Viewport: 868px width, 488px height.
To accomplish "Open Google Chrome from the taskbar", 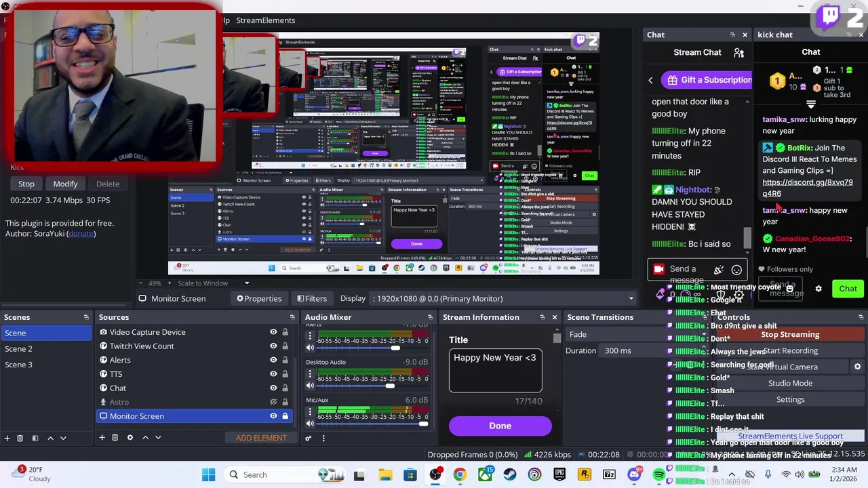I will [x=460, y=475].
